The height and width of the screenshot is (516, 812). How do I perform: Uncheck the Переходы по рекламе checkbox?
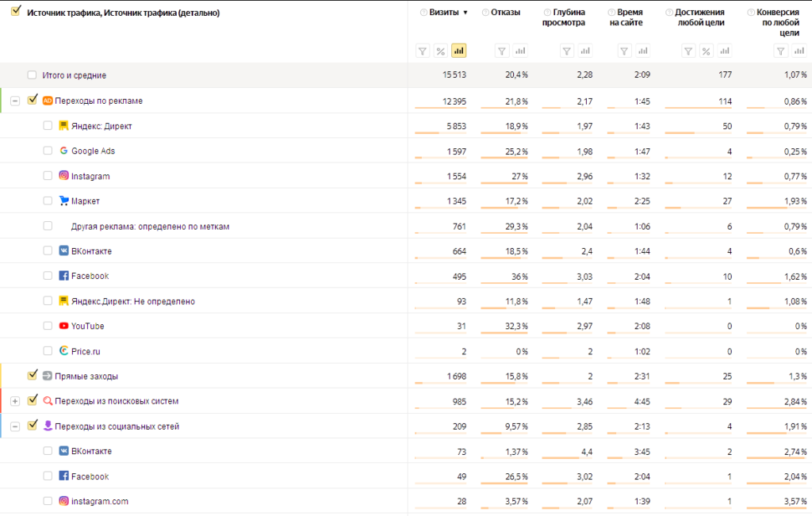tap(32, 99)
